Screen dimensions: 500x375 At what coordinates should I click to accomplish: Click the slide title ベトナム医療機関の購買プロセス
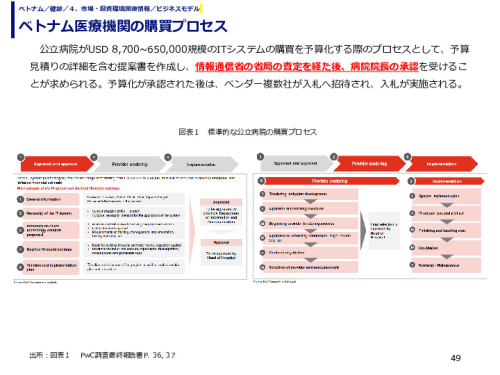pyautogui.click(x=123, y=26)
